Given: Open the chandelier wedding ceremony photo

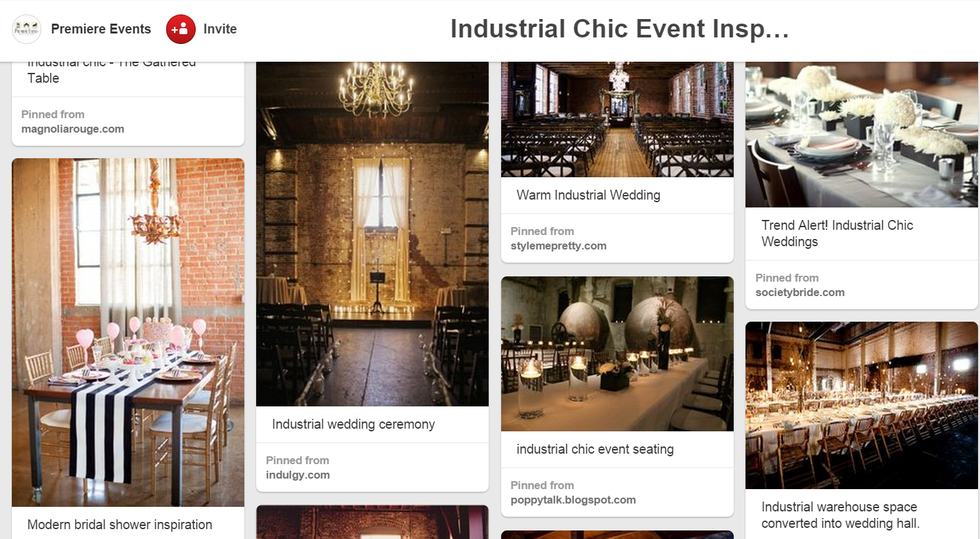Looking at the screenshot, I should click(372, 233).
